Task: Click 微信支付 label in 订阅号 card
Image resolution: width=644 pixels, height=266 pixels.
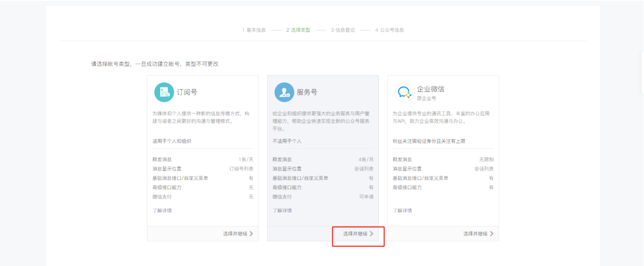Action: pos(162,197)
